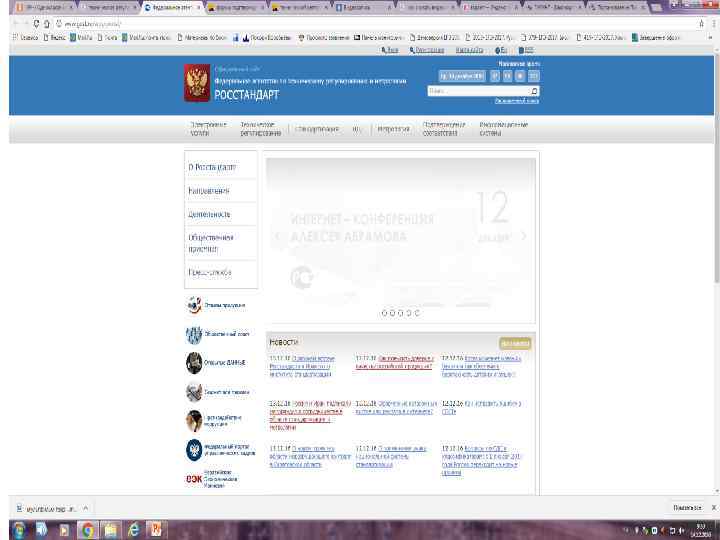
Task: Click the first social icon in the blue header
Action: point(495,76)
